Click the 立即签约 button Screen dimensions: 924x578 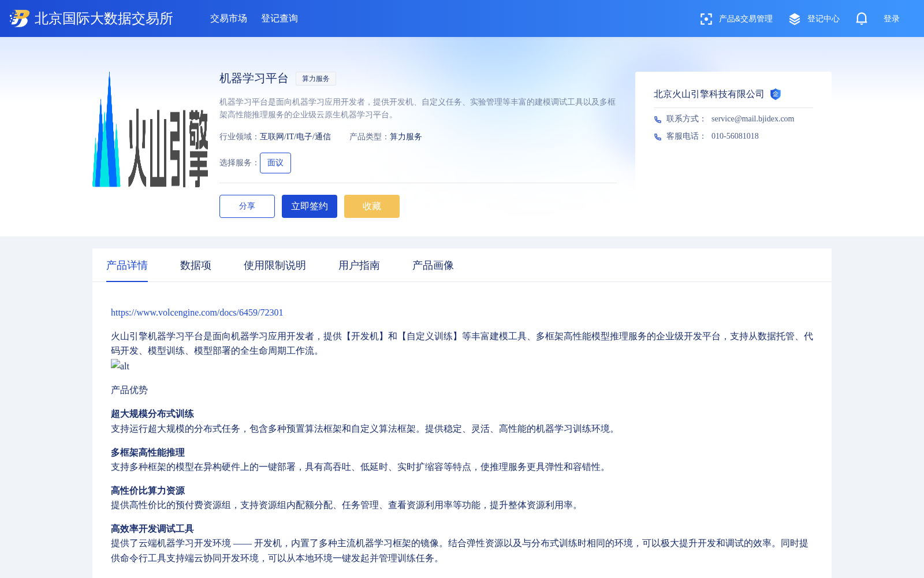click(x=310, y=206)
